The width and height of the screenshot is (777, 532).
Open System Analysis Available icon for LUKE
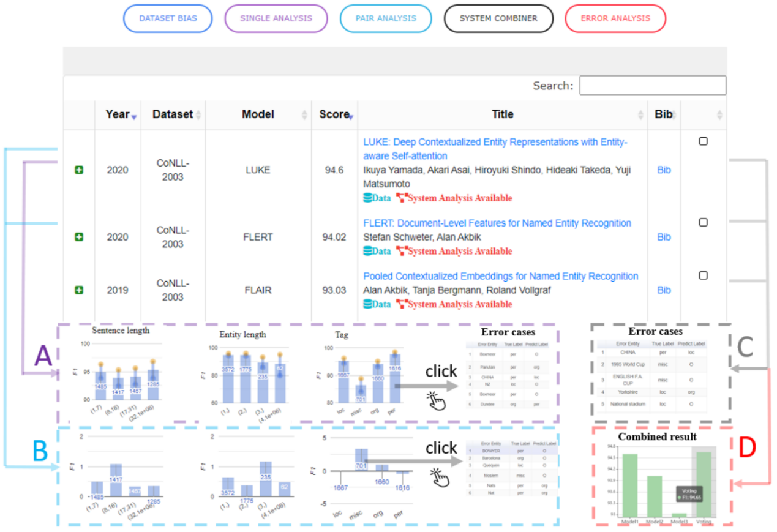tap(402, 198)
